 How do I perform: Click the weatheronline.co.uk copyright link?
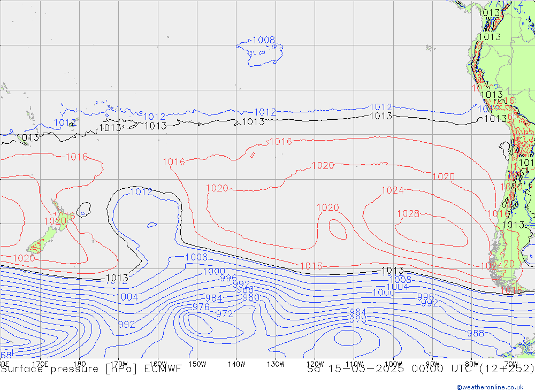coord(490,387)
